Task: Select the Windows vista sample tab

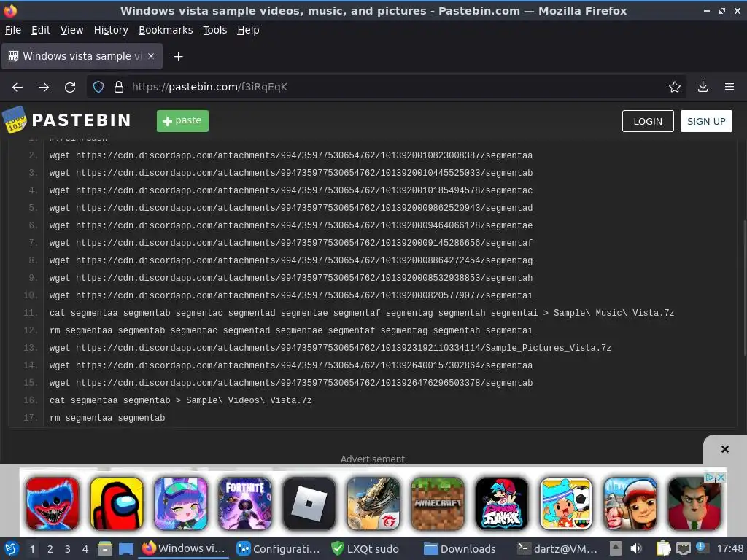Action: (x=82, y=56)
